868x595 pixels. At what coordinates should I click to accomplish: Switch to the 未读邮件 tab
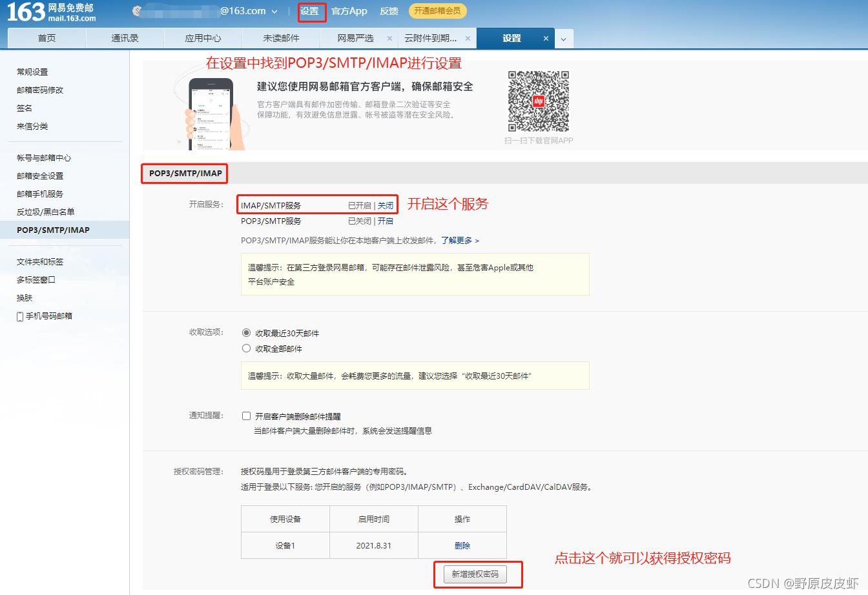281,38
